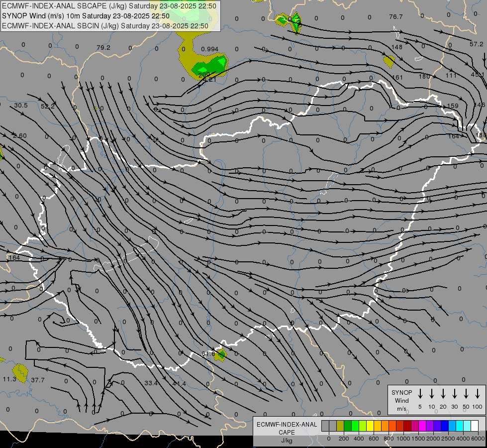Click the 30 m/s wind arrow in legend
Image resolution: width=487 pixels, height=448 pixels.
coord(454,394)
